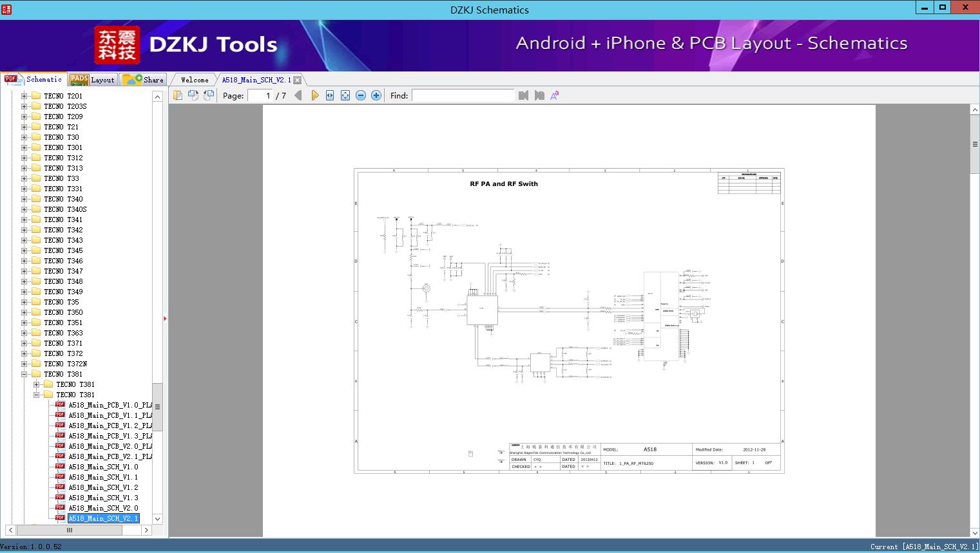The image size is (980, 553).
Task: Click the Find text input field
Action: (x=463, y=95)
